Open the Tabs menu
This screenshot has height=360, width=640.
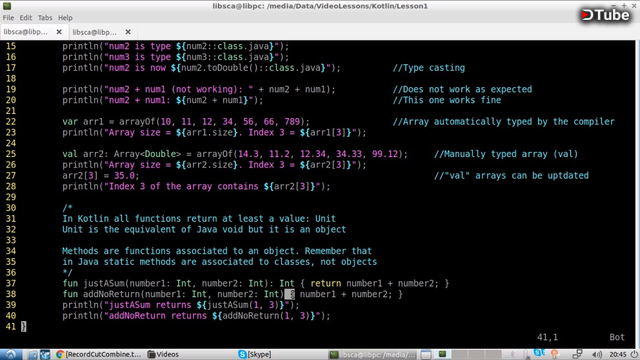click(45, 18)
